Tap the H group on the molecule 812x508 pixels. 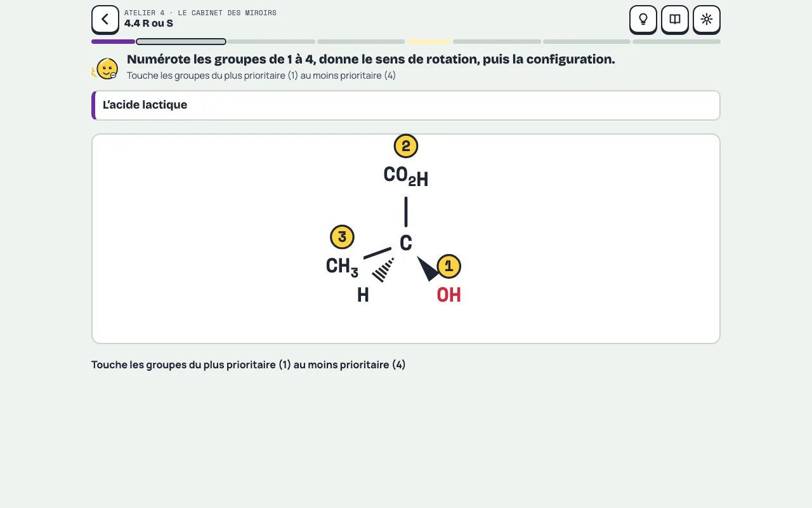(x=363, y=295)
